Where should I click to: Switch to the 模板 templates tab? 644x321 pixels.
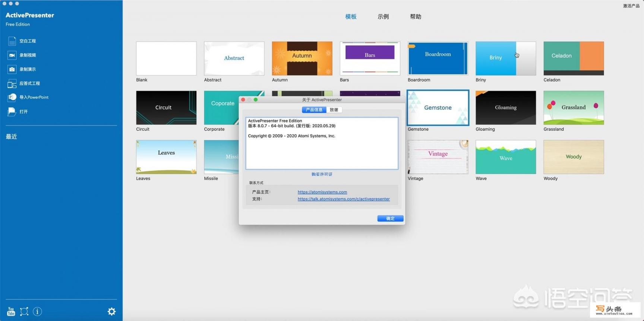(351, 16)
